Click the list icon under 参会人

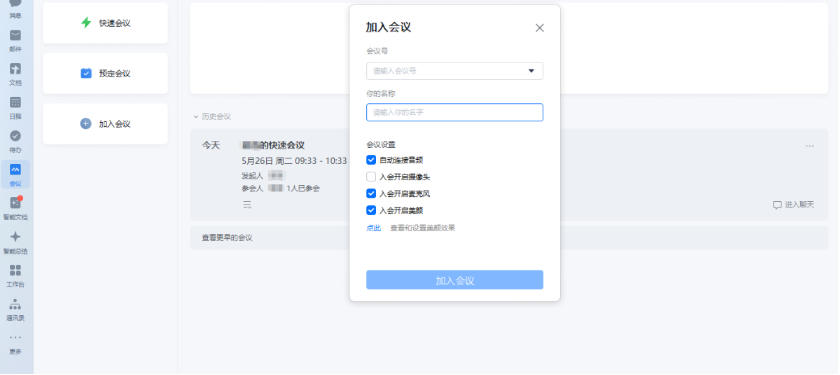(247, 204)
